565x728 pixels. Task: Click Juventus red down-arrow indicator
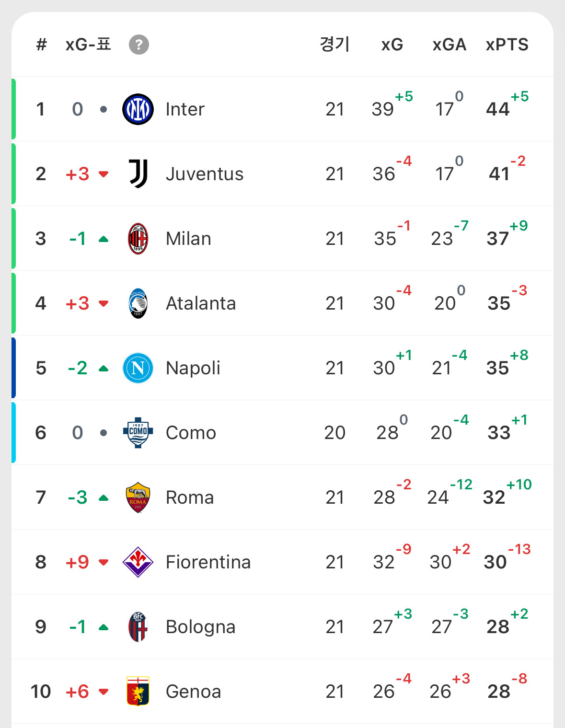(104, 174)
